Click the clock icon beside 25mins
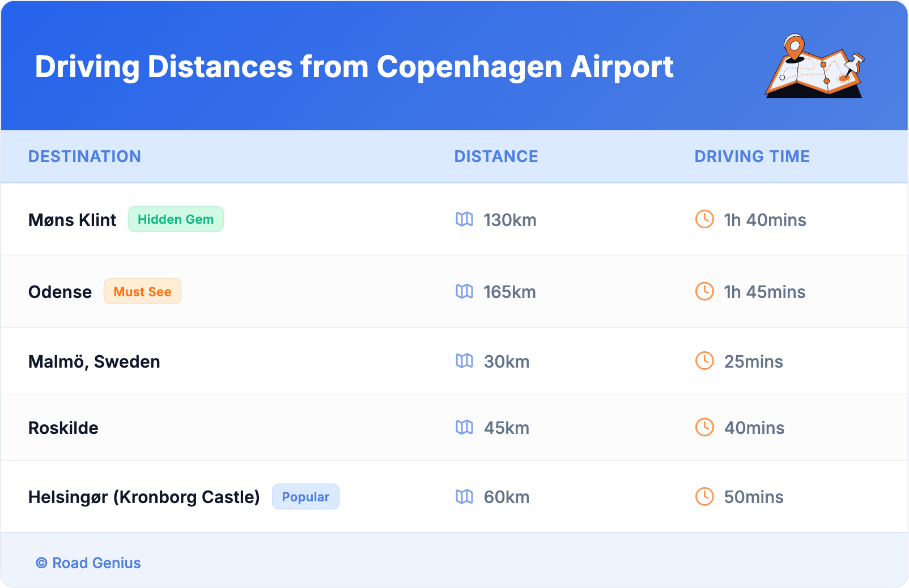Image resolution: width=909 pixels, height=588 pixels. [704, 361]
